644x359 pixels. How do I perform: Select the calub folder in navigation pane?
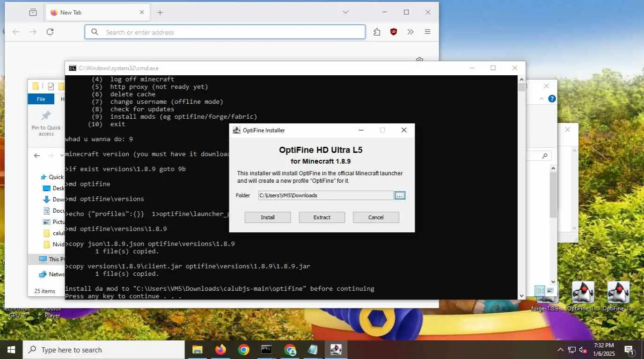(53, 233)
